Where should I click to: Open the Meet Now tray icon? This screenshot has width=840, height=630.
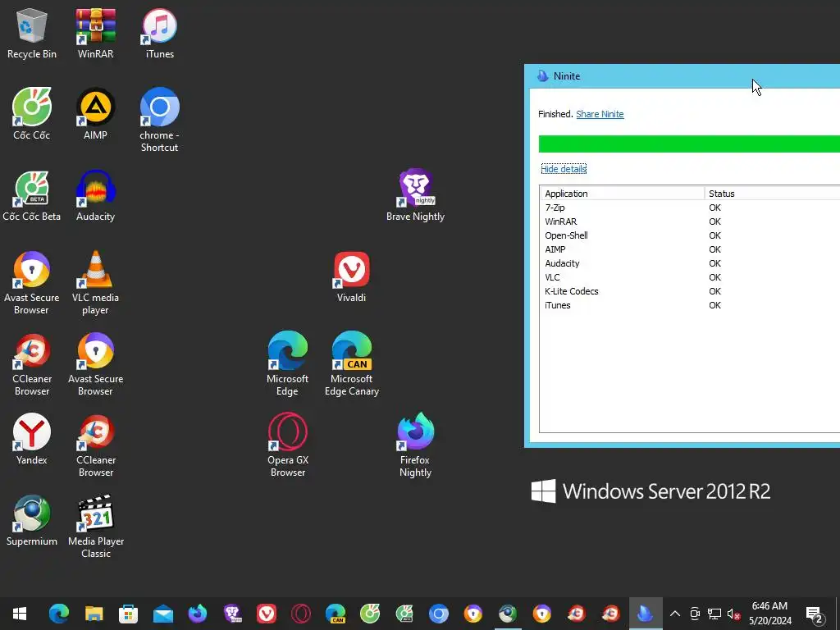[695, 614]
